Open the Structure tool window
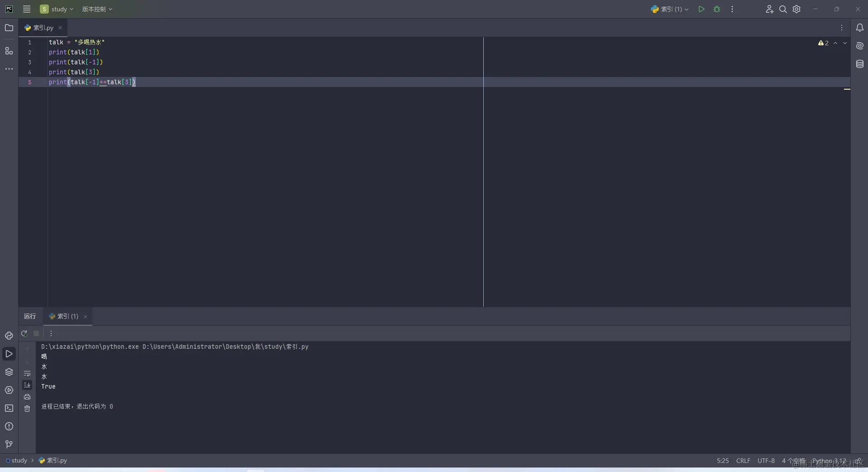Image resolution: width=868 pixels, height=472 pixels. [9, 51]
